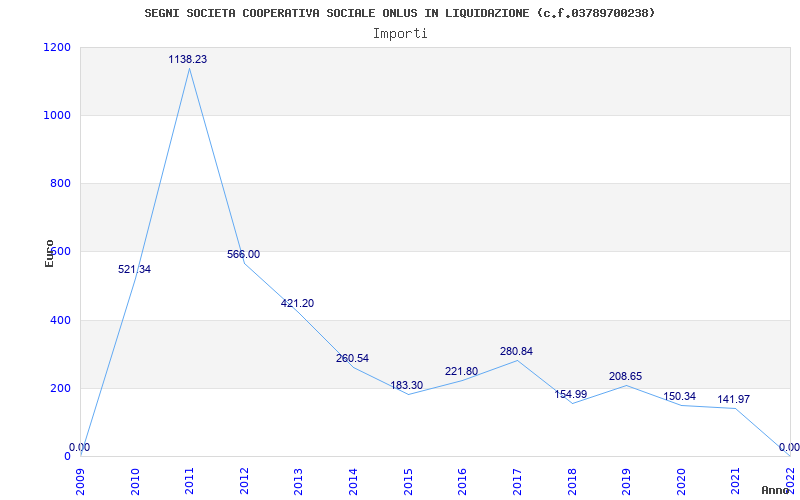
Task: Click the 1200 y-axis tick label
Action: point(58,47)
